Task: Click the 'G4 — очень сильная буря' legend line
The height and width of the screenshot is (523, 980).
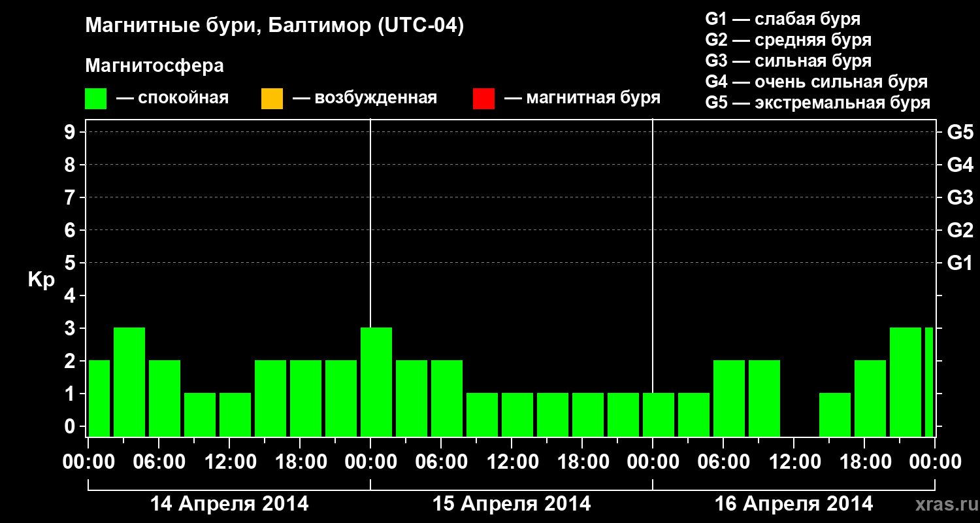Action: click(816, 82)
